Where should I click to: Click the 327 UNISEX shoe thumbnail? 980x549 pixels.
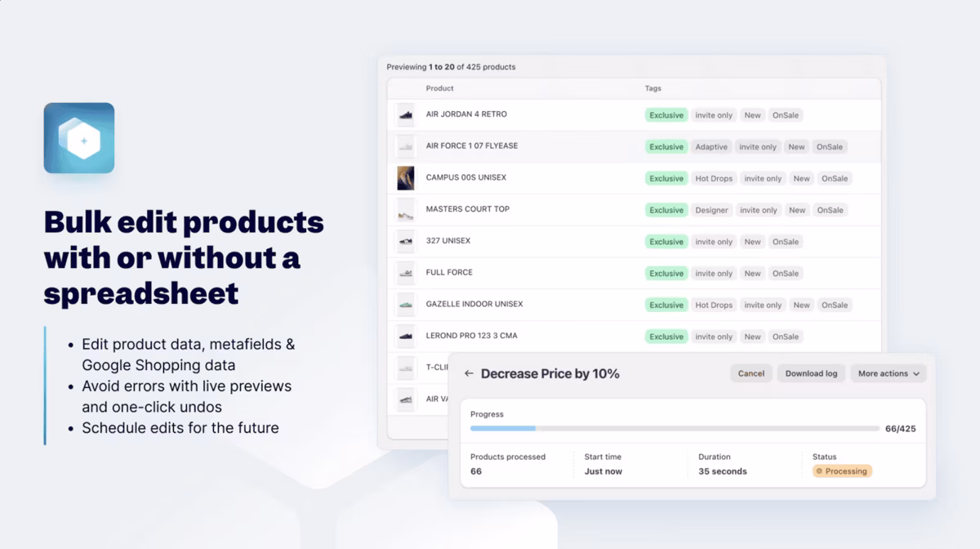click(x=405, y=242)
